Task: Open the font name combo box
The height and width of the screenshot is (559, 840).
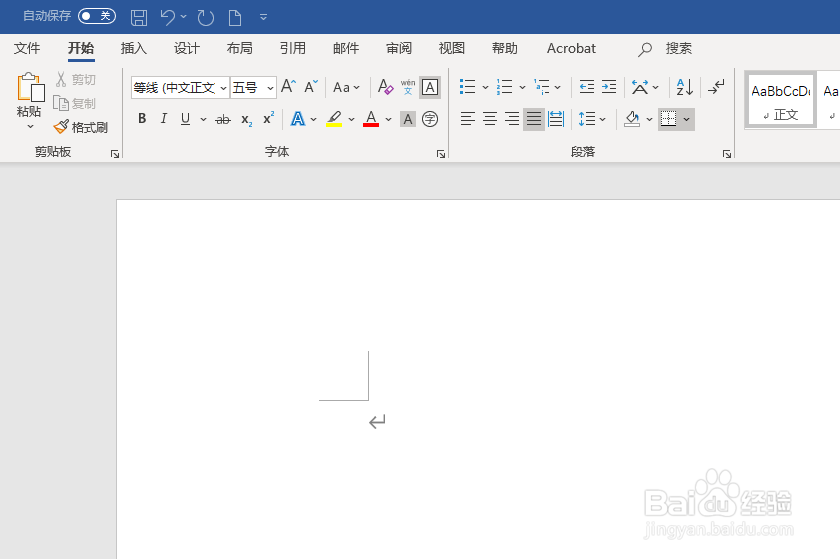Action: tap(181, 87)
